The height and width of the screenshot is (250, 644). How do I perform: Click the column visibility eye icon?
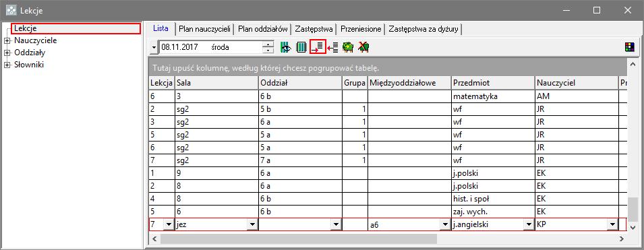click(x=285, y=47)
